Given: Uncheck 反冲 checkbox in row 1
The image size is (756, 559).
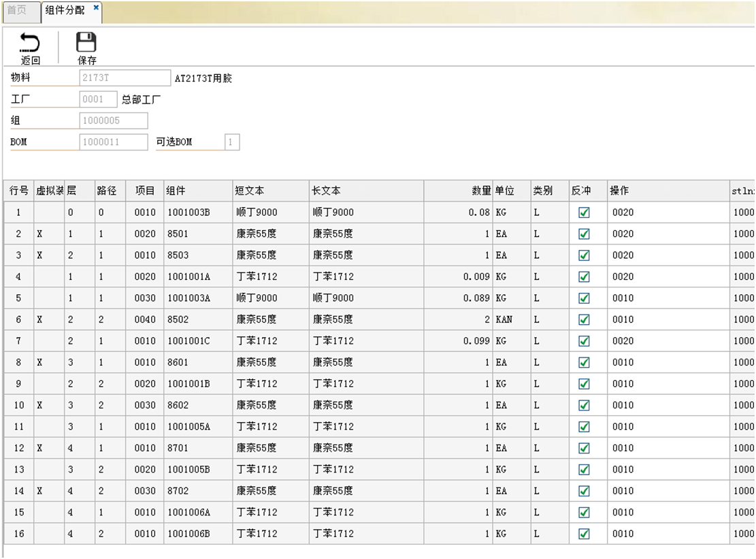Looking at the screenshot, I should click(x=584, y=212).
